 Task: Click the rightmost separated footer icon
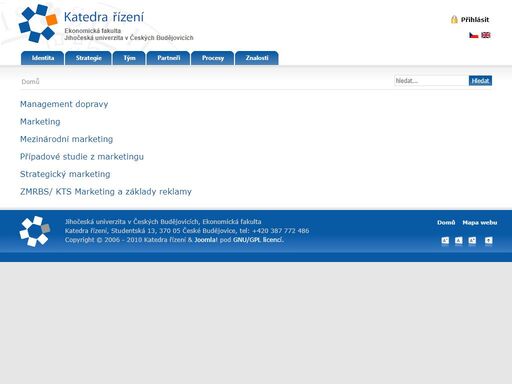488,241
